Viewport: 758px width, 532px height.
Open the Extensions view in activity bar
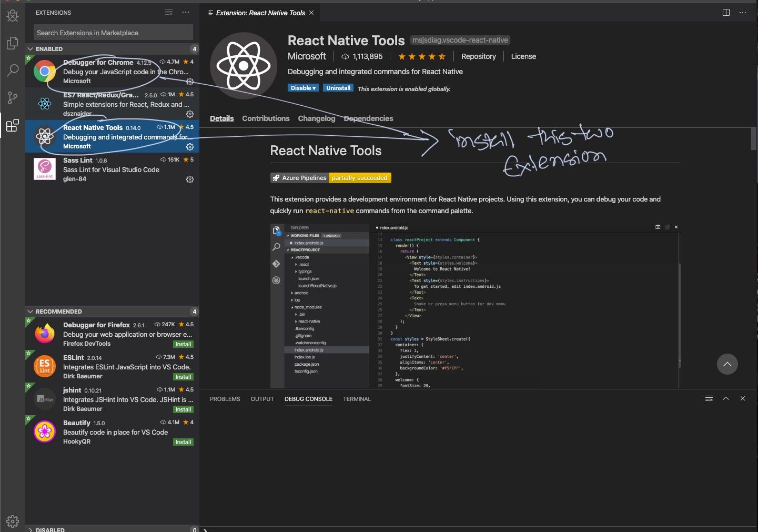(13, 125)
